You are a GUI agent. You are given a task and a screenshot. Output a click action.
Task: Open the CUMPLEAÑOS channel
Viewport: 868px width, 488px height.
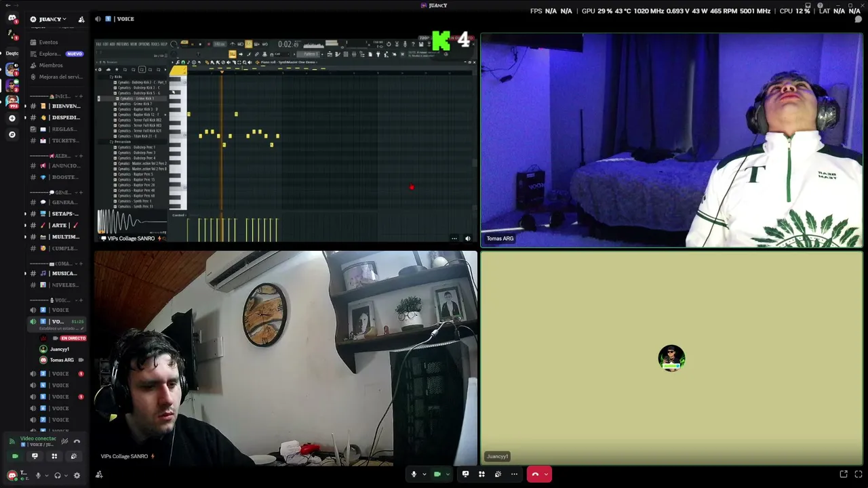(x=57, y=248)
